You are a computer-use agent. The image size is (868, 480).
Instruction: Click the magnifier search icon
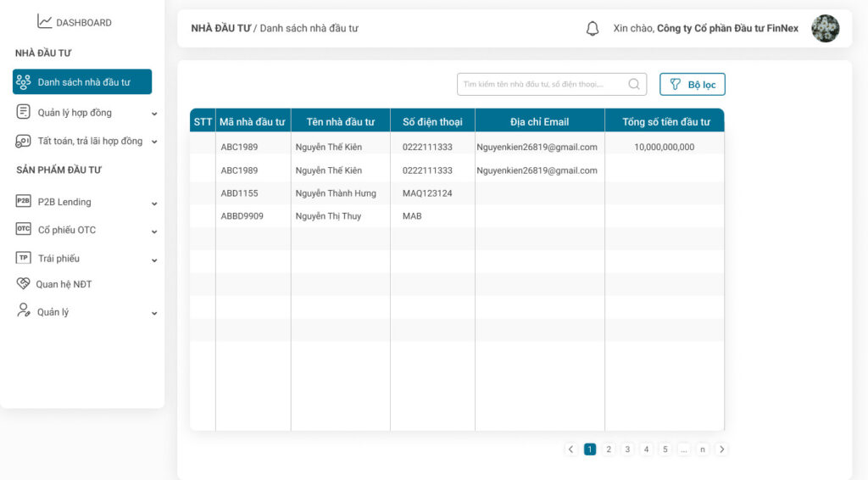(x=634, y=84)
